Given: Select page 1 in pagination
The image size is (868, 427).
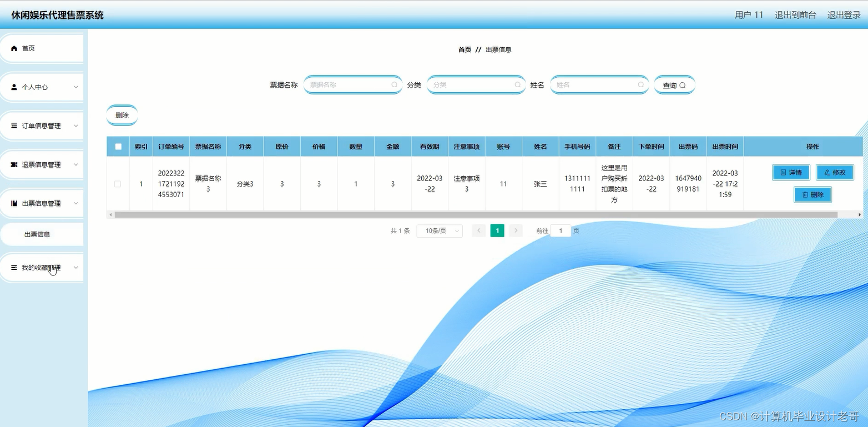Looking at the screenshot, I should [497, 230].
